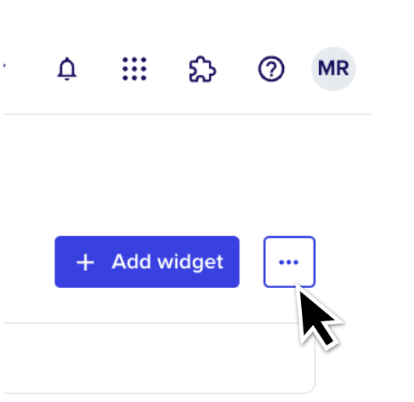Image resolution: width=414 pixels, height=402 pixels.
Task: Open the dashboard more actions menu
Action: click(x=289, y=262)
